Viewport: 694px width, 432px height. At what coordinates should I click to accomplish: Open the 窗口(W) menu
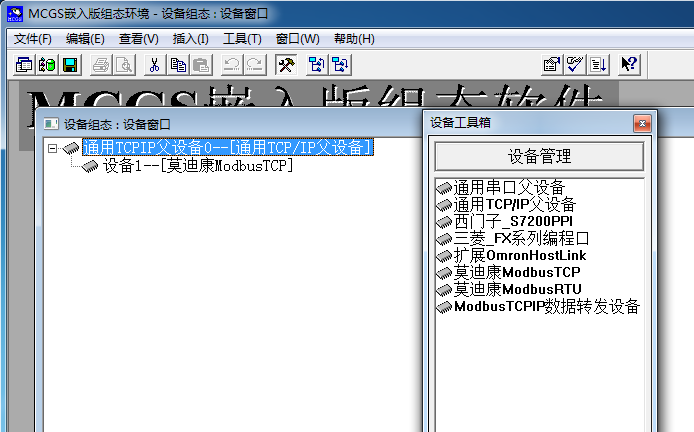coord(297,39)
